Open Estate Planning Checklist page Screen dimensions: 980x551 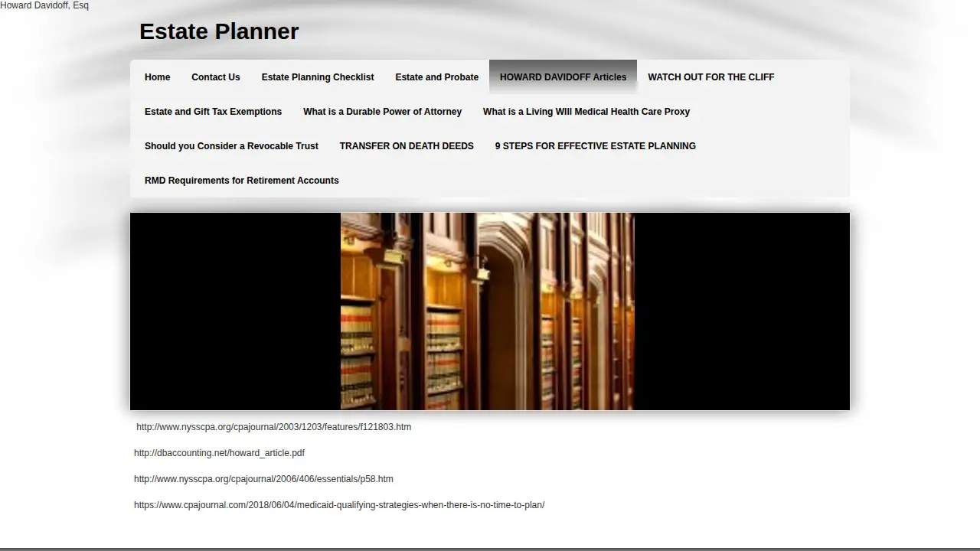[318, 77]
